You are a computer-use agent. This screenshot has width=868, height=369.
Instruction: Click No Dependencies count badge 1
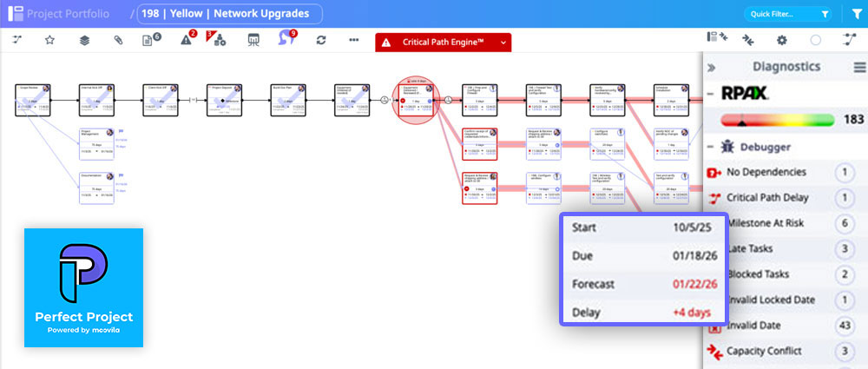click(x=845, y=172)
